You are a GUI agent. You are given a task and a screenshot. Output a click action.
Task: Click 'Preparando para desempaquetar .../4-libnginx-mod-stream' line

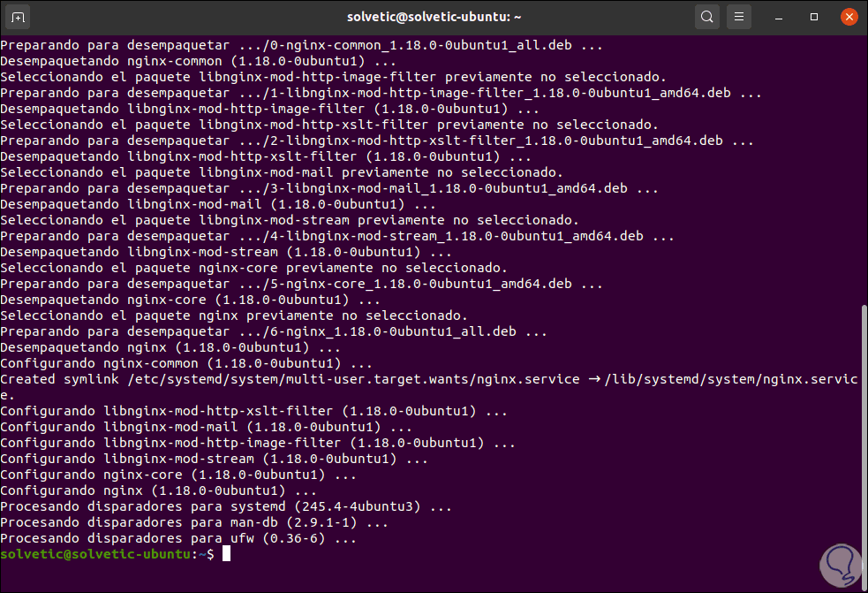[x=337, y=236]
